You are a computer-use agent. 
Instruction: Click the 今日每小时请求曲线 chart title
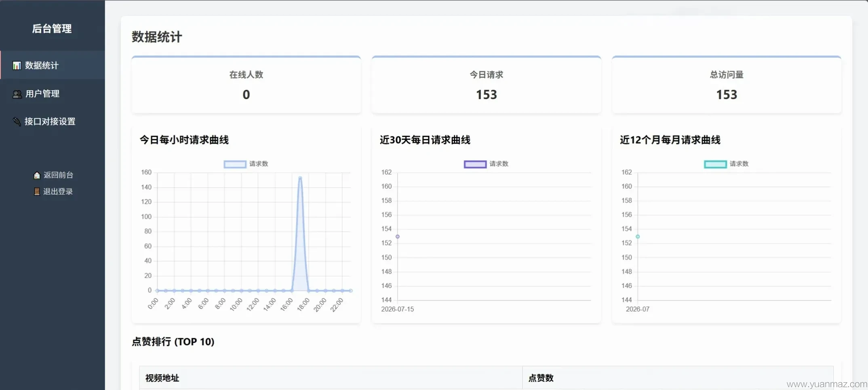click(184, 140)
